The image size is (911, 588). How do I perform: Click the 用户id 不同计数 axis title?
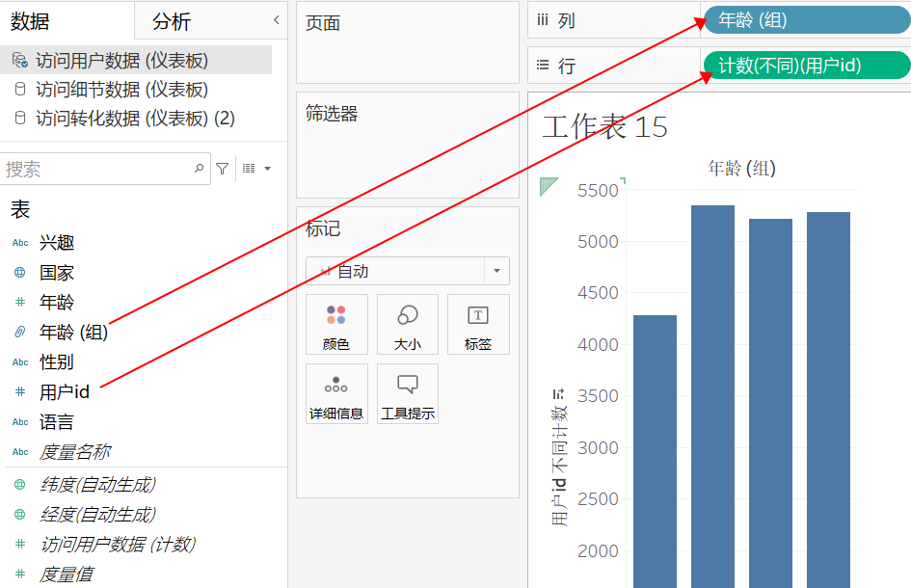[559, 465]
